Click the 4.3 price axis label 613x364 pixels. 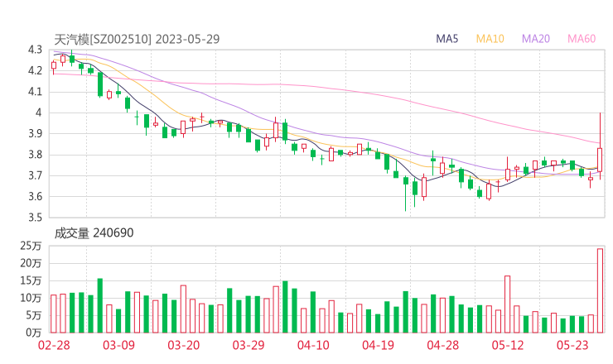coord(35,50)
